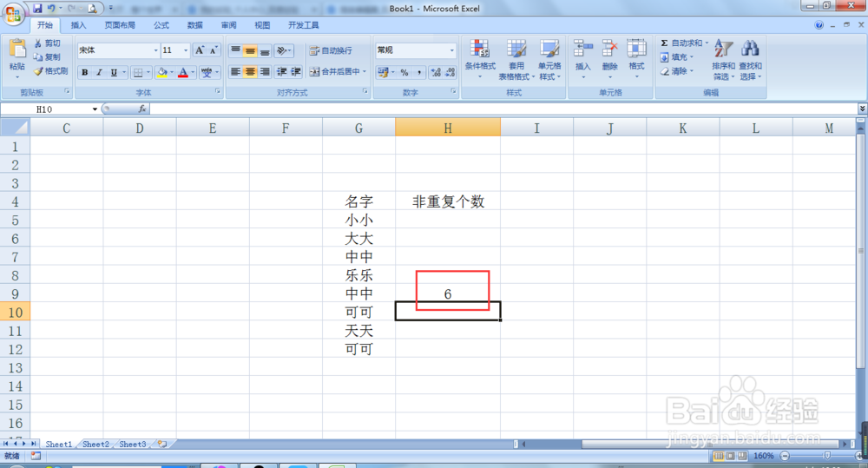Click the comma style icon

coord(419,73)
